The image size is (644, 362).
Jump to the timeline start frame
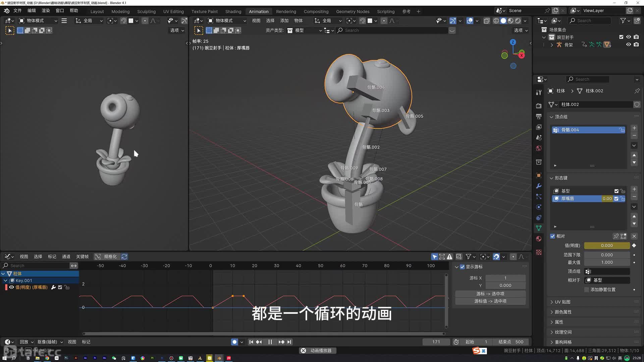pyautogui.click(x=251, y=342)
